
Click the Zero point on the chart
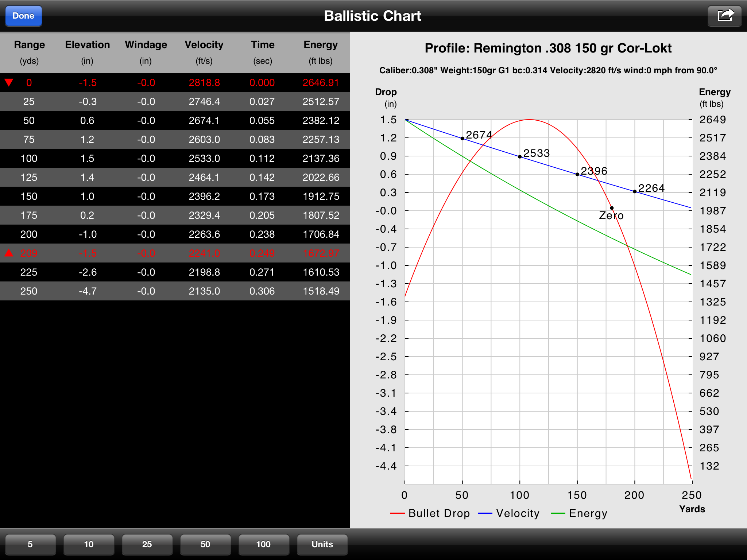click(612, 208)
